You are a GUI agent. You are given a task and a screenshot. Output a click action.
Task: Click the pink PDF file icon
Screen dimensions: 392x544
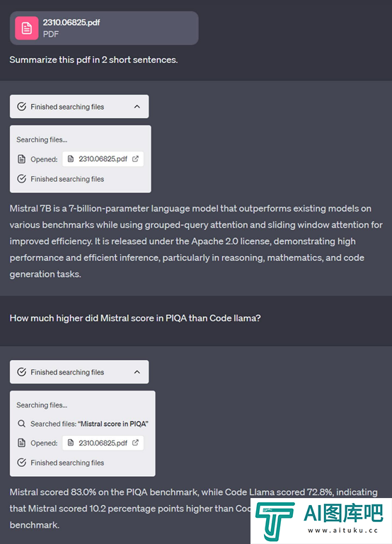coord(27,28)
